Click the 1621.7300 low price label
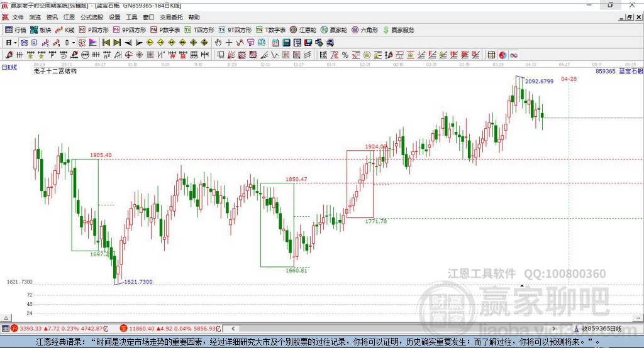The height and width of the screenshot is (348, 644). coord(138,282)
